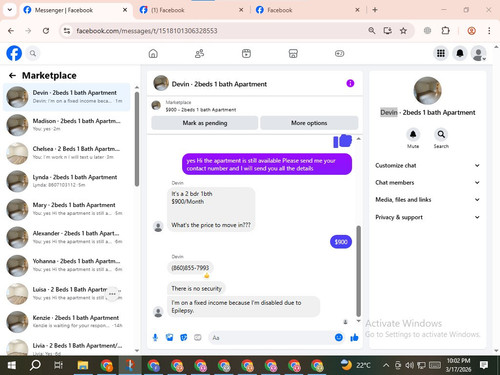Open Madison 2beds 1bath conversation
Viewport: 500px width, 375px height.
[x=67, y=125]
